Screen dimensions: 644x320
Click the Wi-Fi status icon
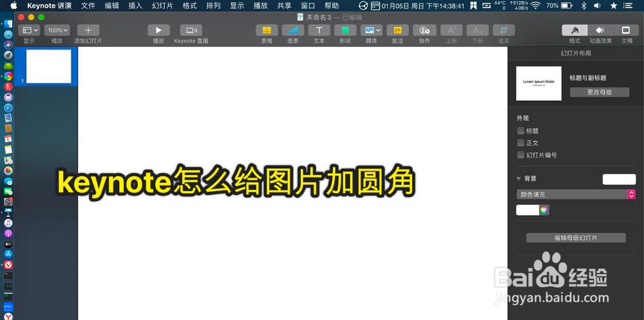(535, 6)
